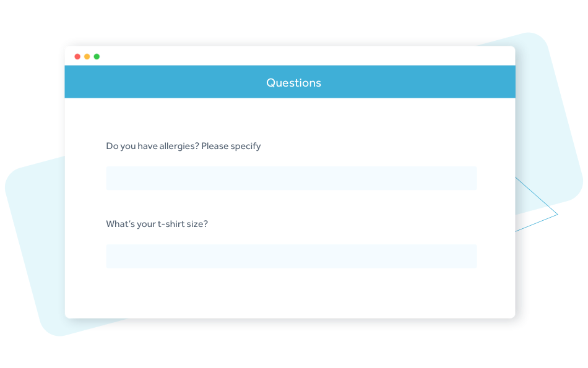Click white space above the allergies question
The height and width of the screenshot is (368, 588).
click(x=291, y=121)
